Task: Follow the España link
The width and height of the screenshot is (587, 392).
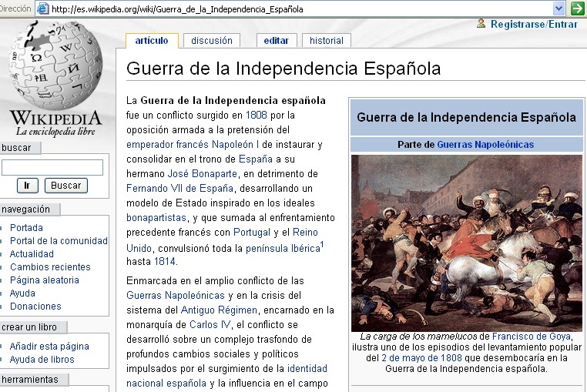Action: (x=256, y=159)
